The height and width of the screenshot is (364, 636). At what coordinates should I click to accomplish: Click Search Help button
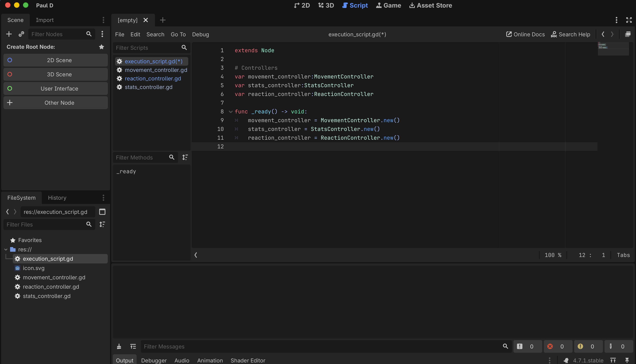tap(570, 34)
